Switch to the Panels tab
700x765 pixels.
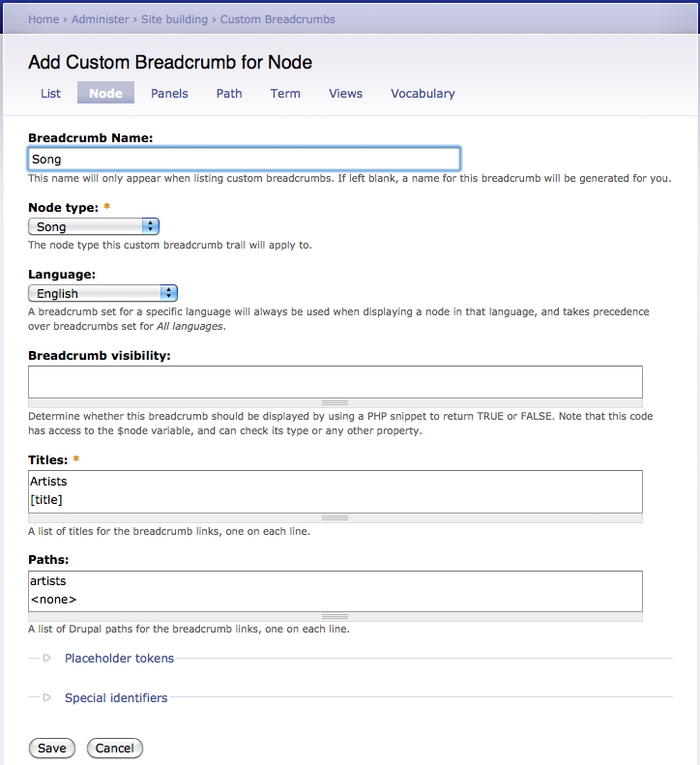[169, 94]
